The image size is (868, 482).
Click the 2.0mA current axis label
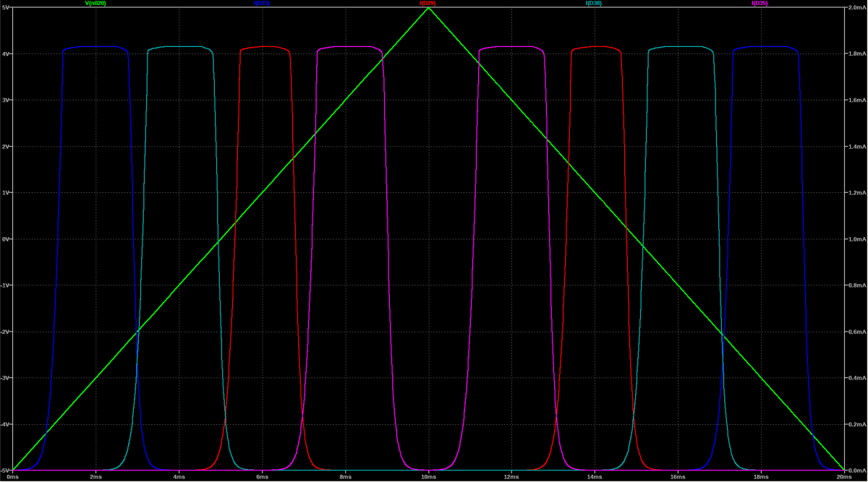click(x=856, y=7)
